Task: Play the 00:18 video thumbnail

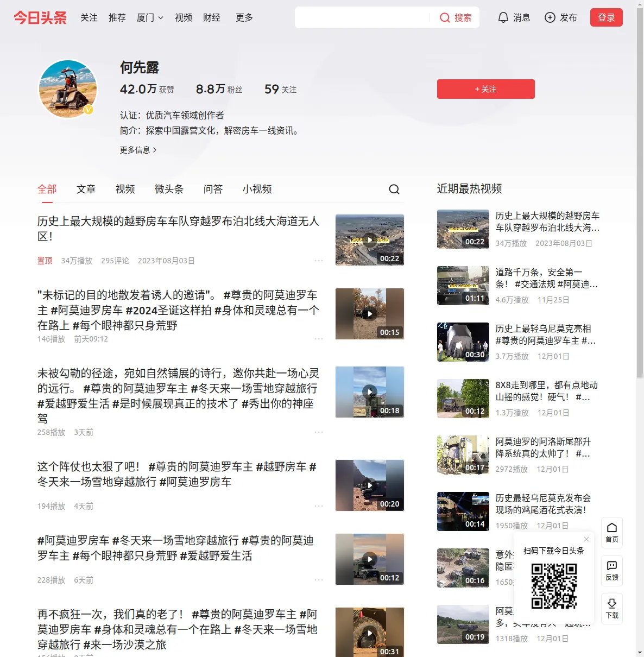Action: (x=370, y=392)
